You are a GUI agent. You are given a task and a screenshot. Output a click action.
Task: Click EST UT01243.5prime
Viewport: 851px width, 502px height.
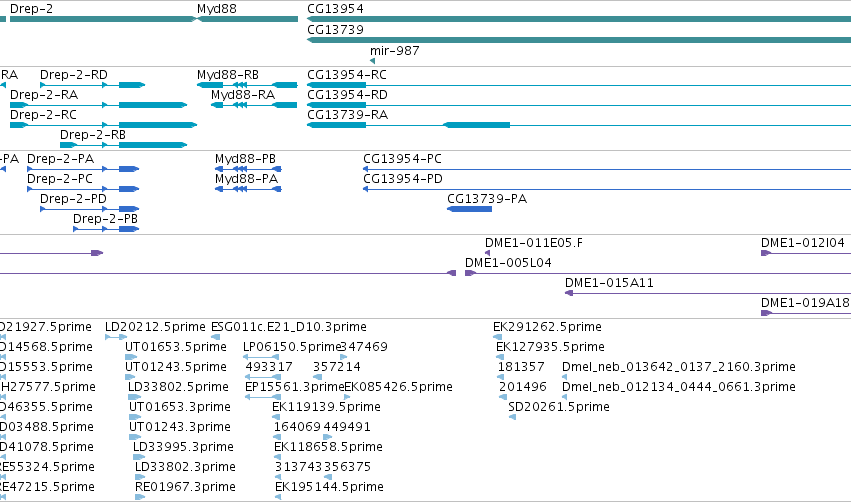coord(176,367)
